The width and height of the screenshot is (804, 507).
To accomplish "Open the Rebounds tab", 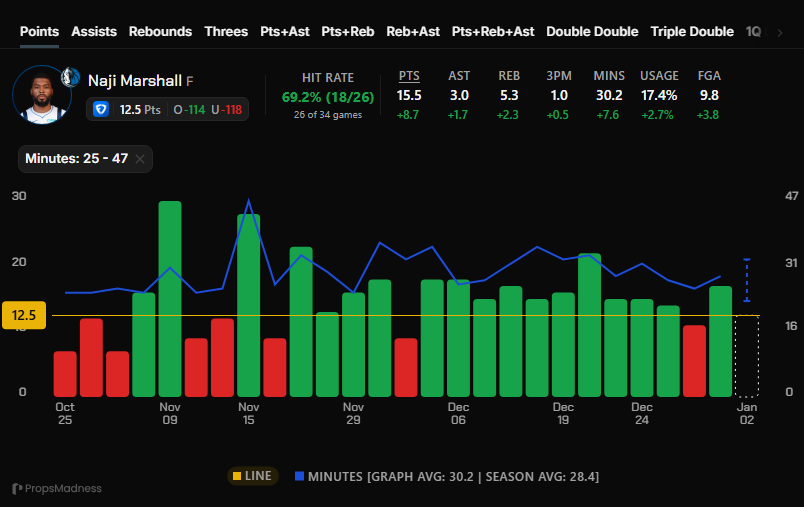I will 160,32.
